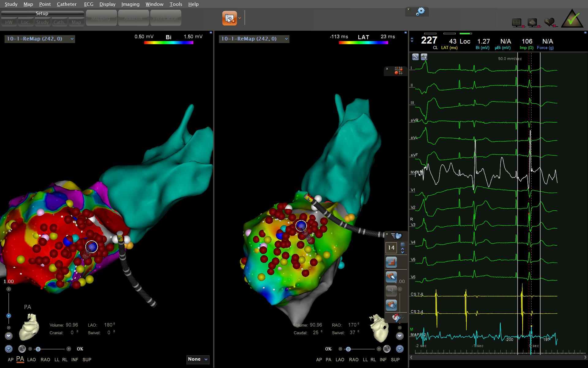Click the orange screen capture icon
588x368 pixels.
pos(229,18)
